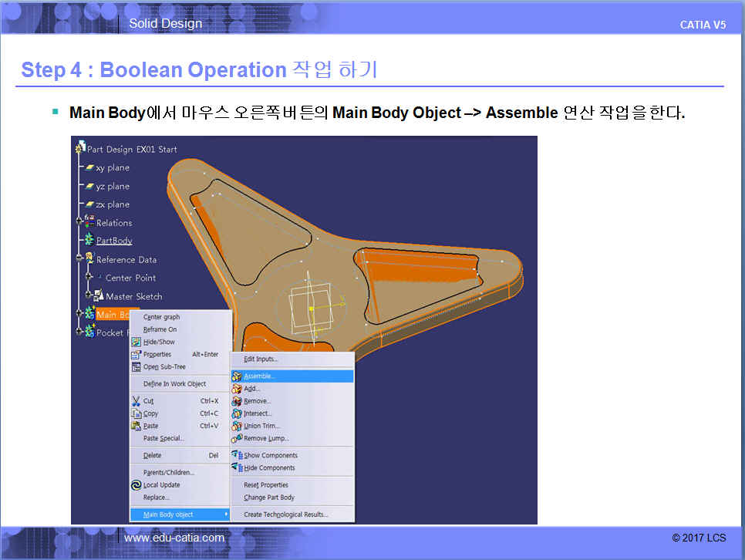Click the Local Update icon
The height and width of the screenshot is (560, 745).
click(137, 485)
